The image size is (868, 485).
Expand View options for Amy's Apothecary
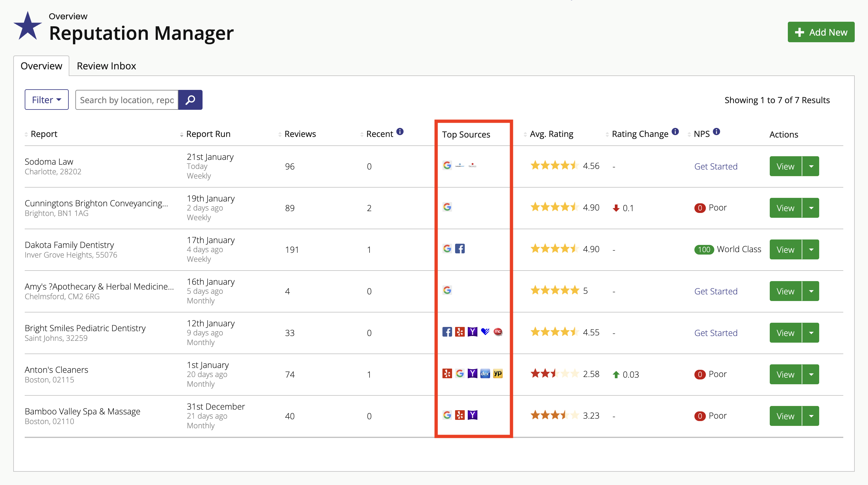pos(811,291)
